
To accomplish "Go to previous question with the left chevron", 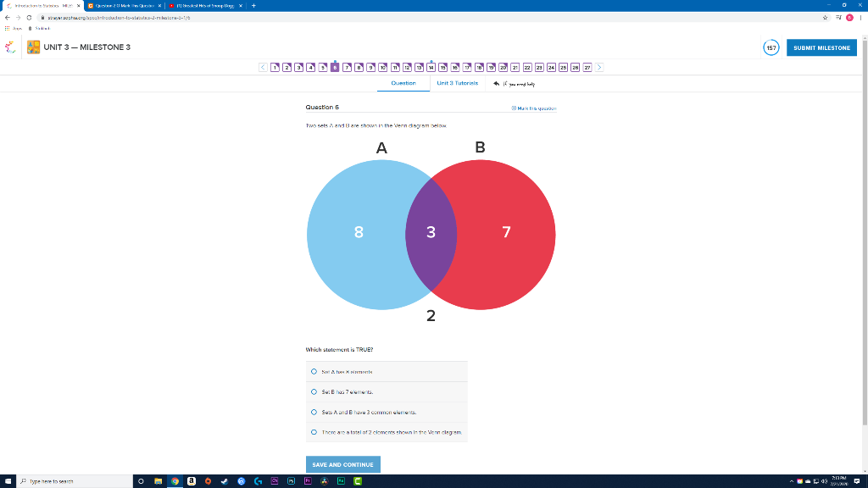I will [263, 68].
